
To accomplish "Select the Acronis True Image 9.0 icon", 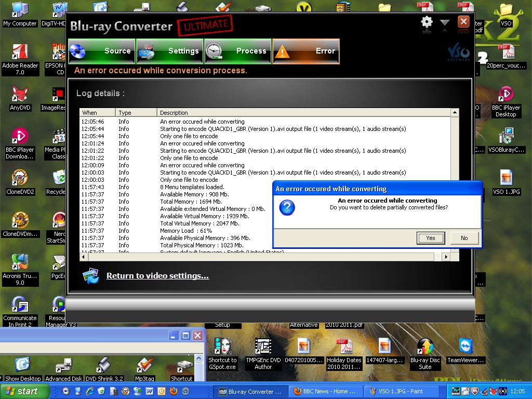I will point(20,270).
